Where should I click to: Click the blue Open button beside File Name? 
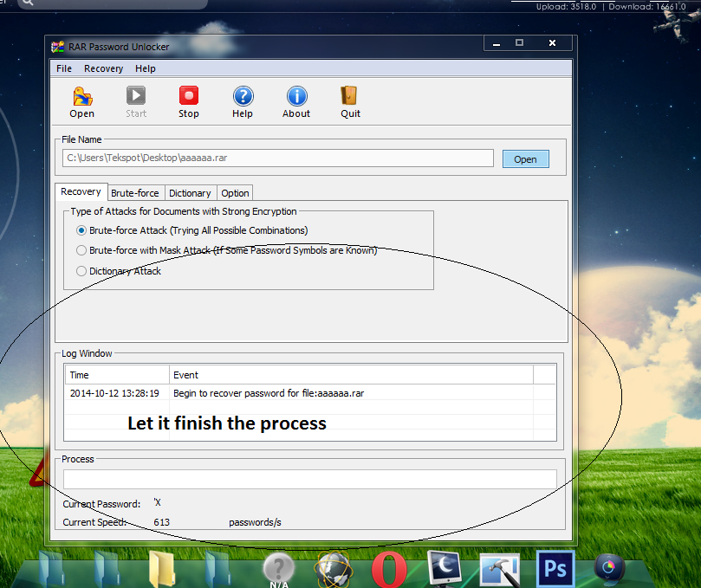526,159
